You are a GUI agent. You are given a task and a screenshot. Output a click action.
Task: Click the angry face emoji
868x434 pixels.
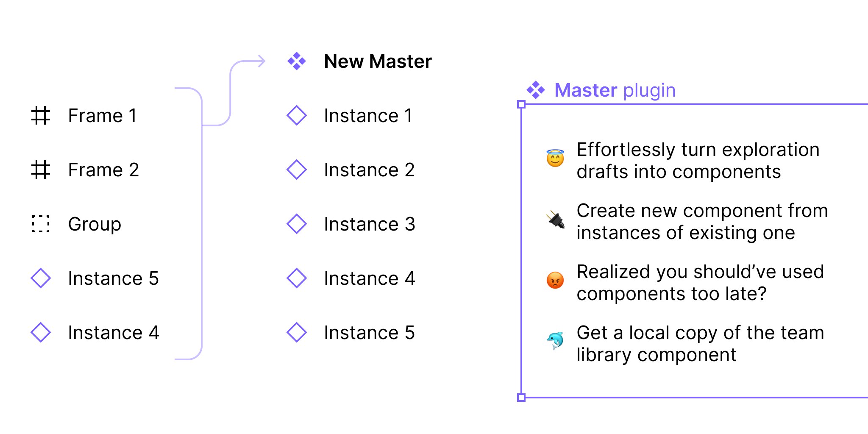555,281
